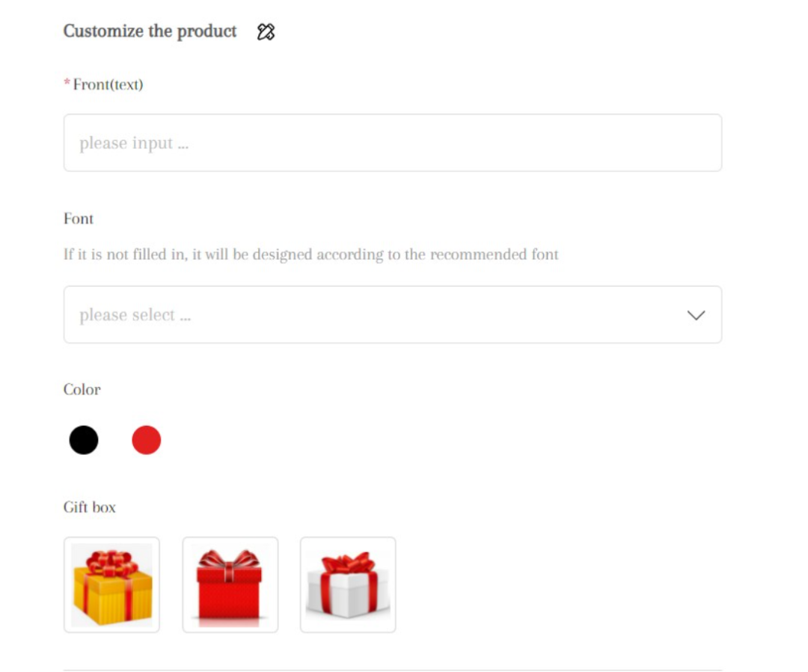This screenshot has width=808, height=672.
Task: Click the 'Font' section label
Action: point(79,219)
